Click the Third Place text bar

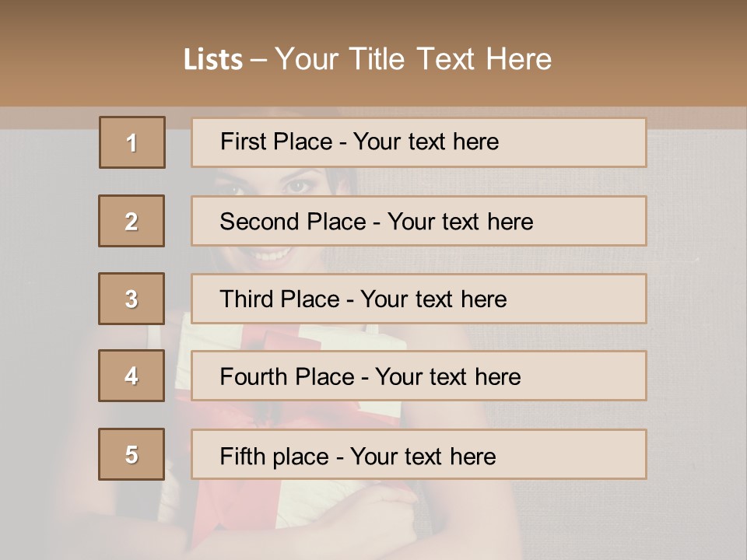pos(419,299)
